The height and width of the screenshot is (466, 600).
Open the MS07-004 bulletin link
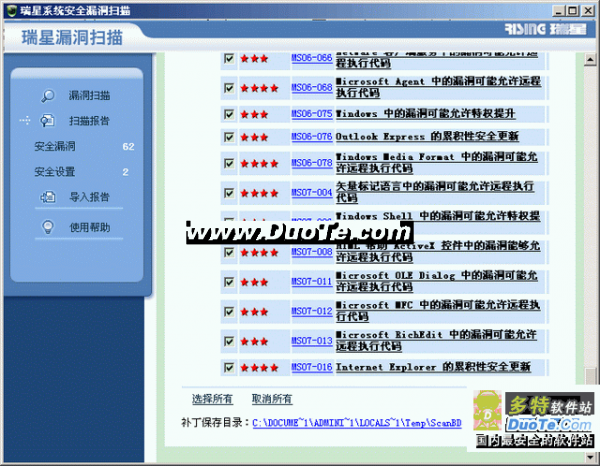(312, 192)
